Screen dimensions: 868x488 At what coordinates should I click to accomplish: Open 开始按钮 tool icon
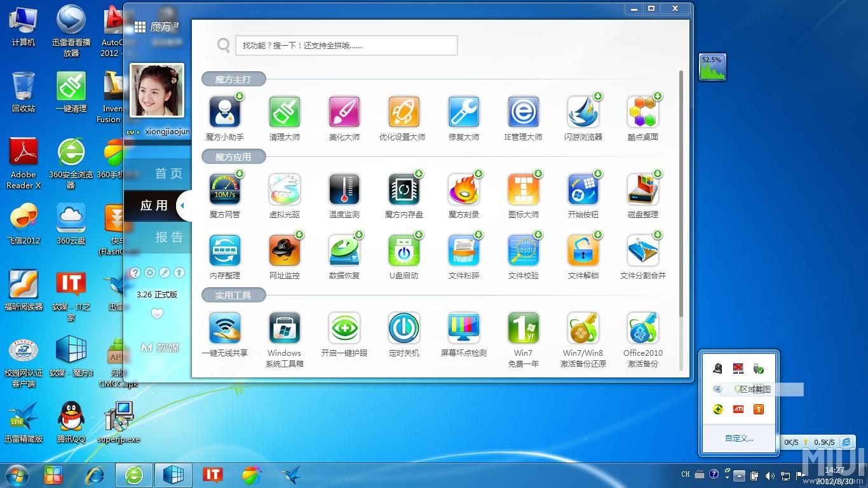click(x=583, y=189)
